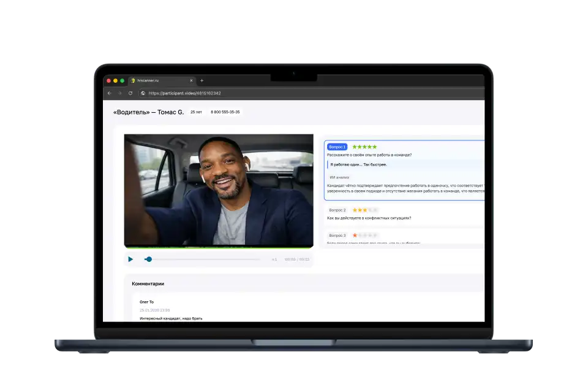Switch to the hrscanner.ru browser tab
Viewport: 588px width, 368px height.
pos(148,80)
